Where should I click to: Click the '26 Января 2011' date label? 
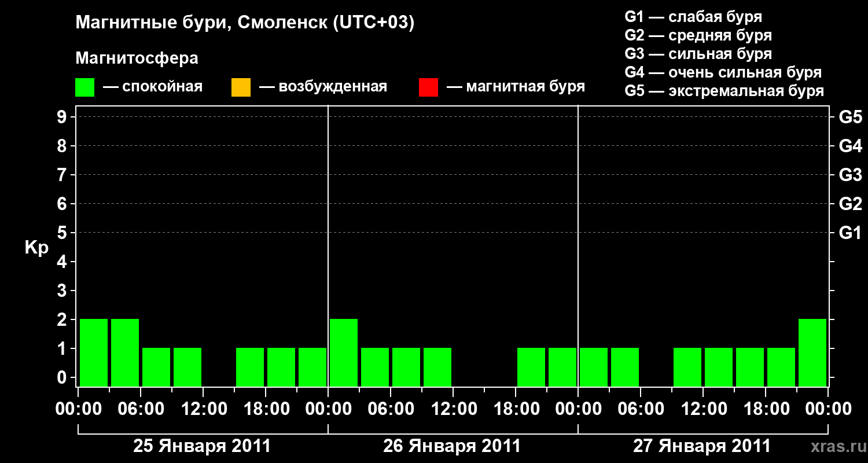tap(452, 446)
